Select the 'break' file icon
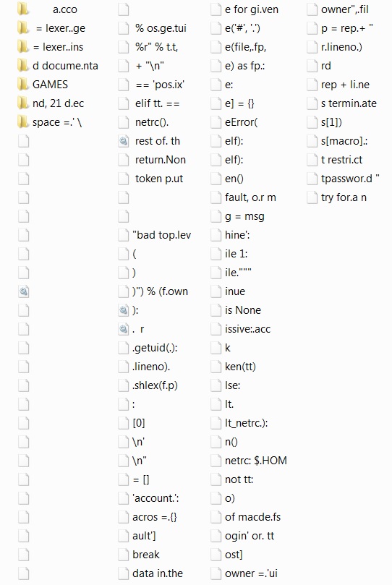Image resolution: width=392 pixels, height=585 pixels. click(124, 555)
